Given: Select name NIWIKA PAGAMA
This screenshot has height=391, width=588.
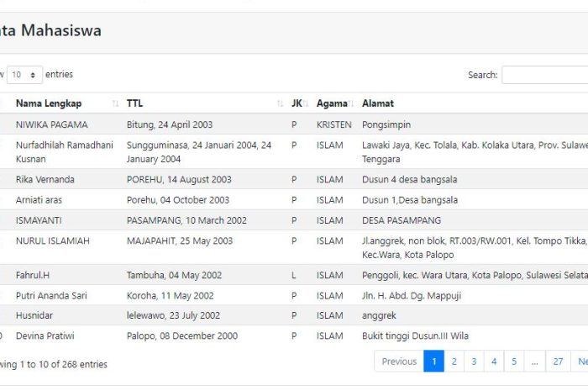Looking at the screenshot, I should point(52,124).
